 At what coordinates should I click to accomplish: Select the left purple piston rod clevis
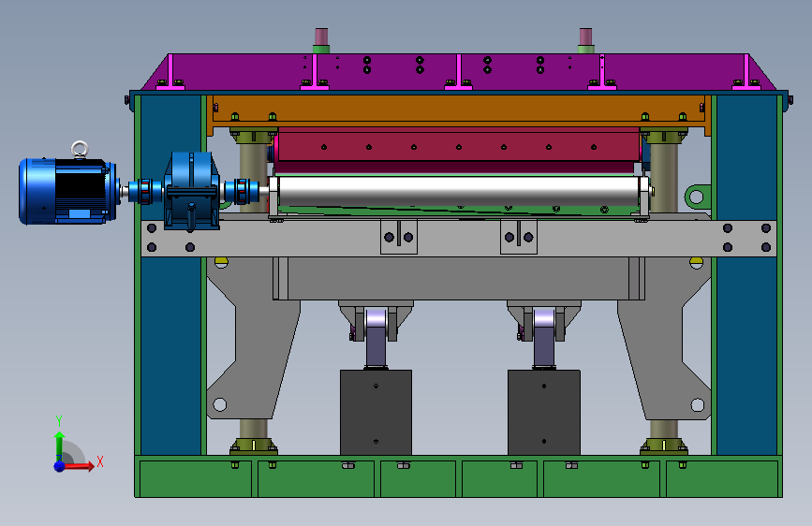point(376,337)
